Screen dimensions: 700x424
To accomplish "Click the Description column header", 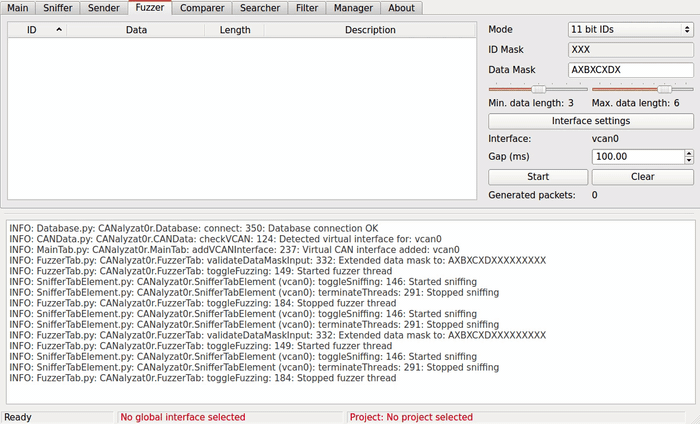I will pyautogui.click(x=370, y=30).
